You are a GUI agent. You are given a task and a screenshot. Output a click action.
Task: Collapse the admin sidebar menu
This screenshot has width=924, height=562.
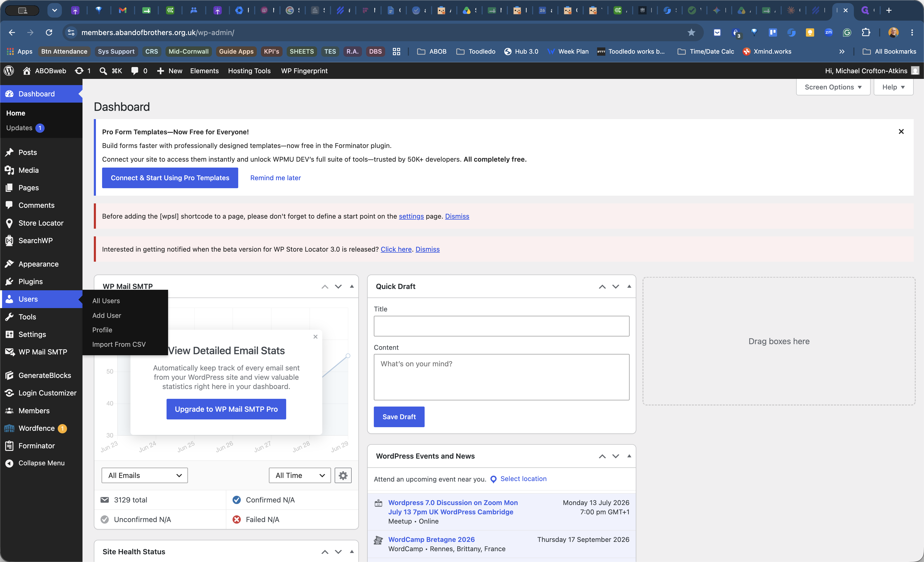[x=41, y=463]
